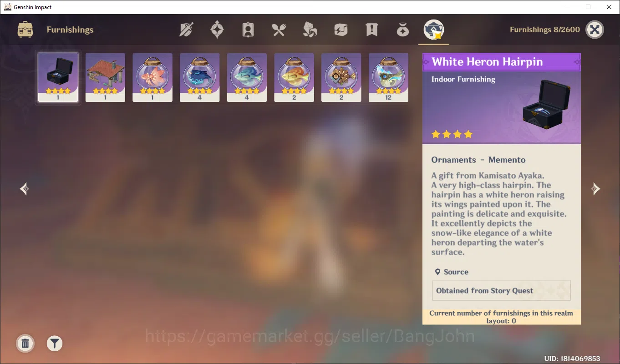Switch to the Food tab (fork and knife)

279,30
